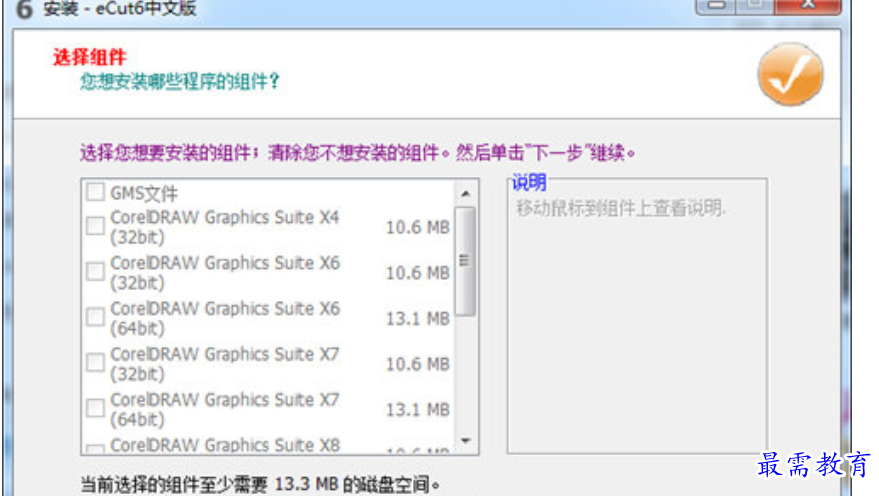This screenshot has height=496, width=879.
Task: Click the 移动鼠标到组件上查看说明 hint text
Action: [621, 208]
